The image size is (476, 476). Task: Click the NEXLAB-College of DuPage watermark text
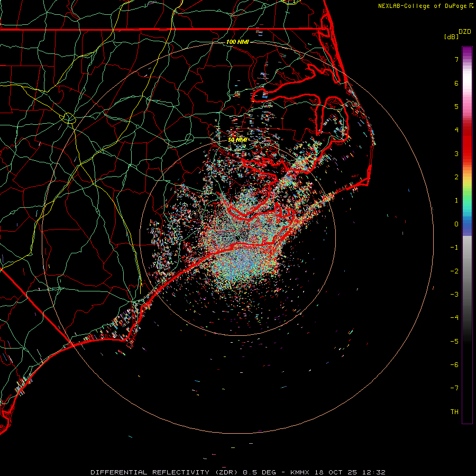[x=426, y=6]
